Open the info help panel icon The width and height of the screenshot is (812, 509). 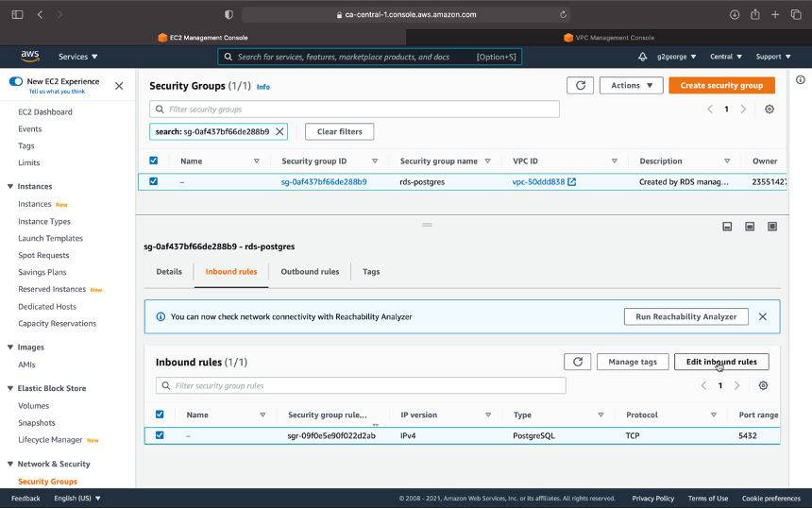coord(801,79)
